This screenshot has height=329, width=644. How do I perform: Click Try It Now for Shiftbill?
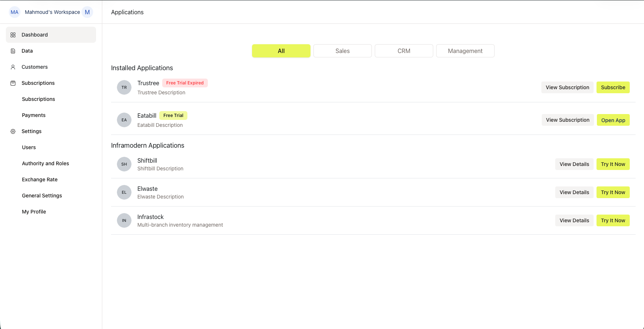[613, 164]
